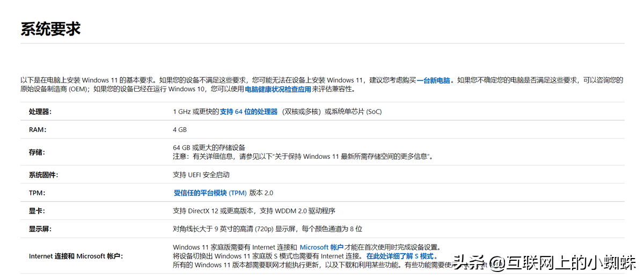
Task: Select the 存储 row label
Action: (37, 152)
